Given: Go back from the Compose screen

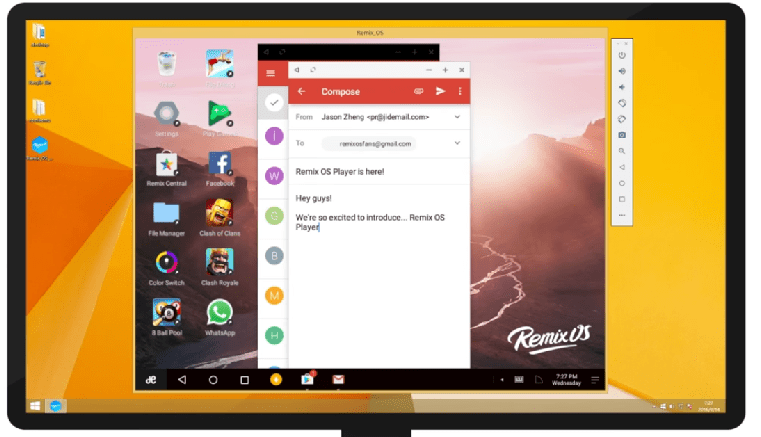Looking at the screenshot, I should [x=301, y=91].
